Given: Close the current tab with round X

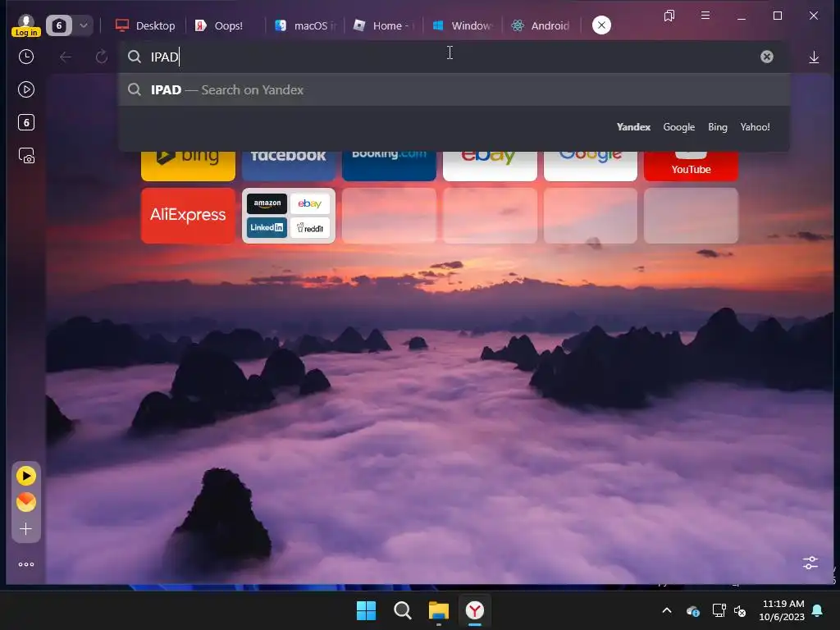Looking at the screenshot, I should [601, 25].
